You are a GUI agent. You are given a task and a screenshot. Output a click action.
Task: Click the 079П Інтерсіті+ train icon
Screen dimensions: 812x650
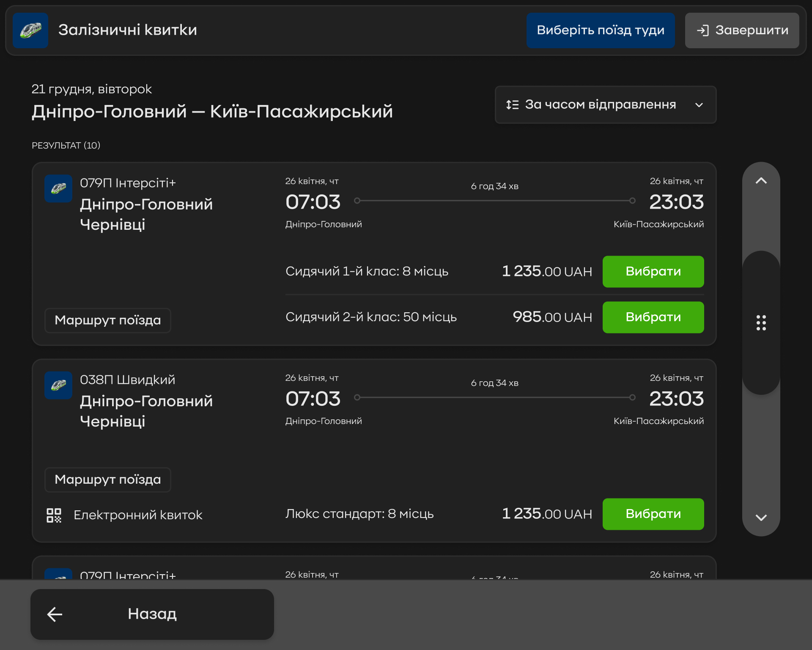tap(58, 188)
